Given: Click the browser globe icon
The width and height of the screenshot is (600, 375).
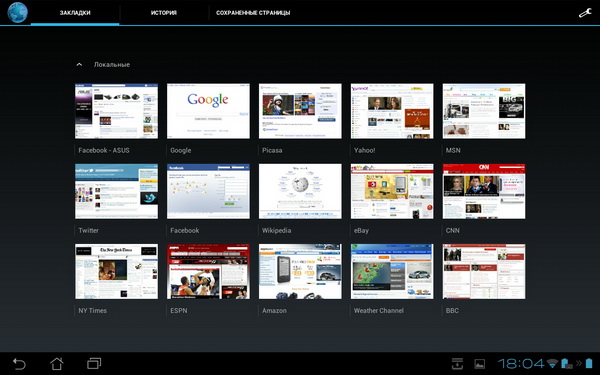Looking at the screenshot, I should (17, 12).
